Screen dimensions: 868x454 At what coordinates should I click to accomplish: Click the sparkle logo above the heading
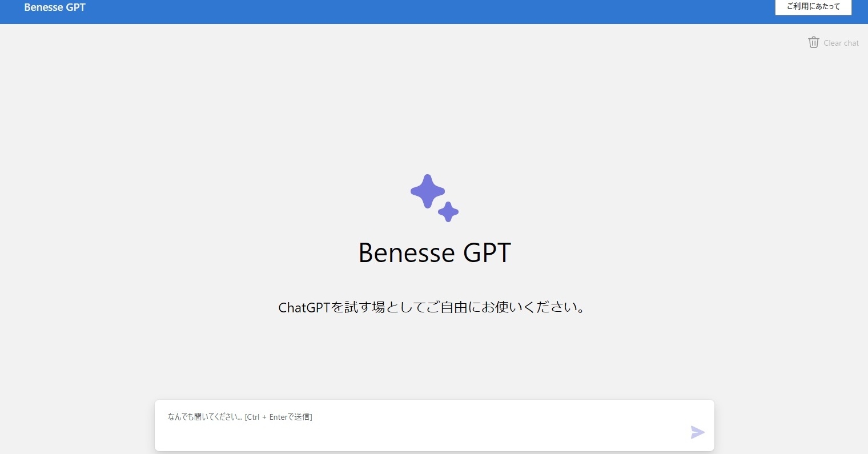coord(435,198)
